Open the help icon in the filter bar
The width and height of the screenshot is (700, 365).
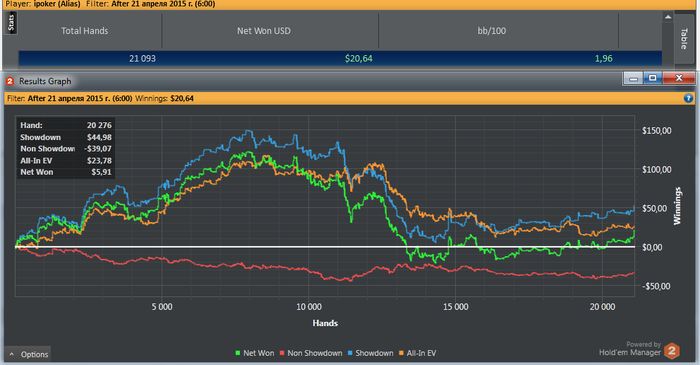[688, 98]
